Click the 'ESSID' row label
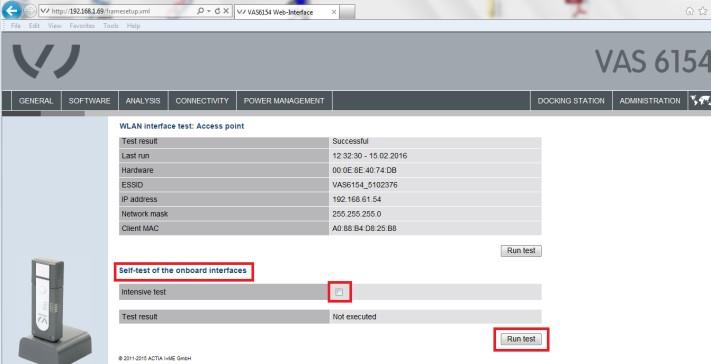711x364 pixels. pyautogui.click(x=132, y=185)
